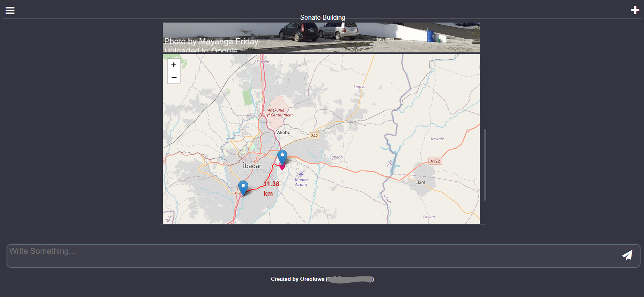644x297 pixels.
Task: Zoom in on the map
Action: point(174,65)
